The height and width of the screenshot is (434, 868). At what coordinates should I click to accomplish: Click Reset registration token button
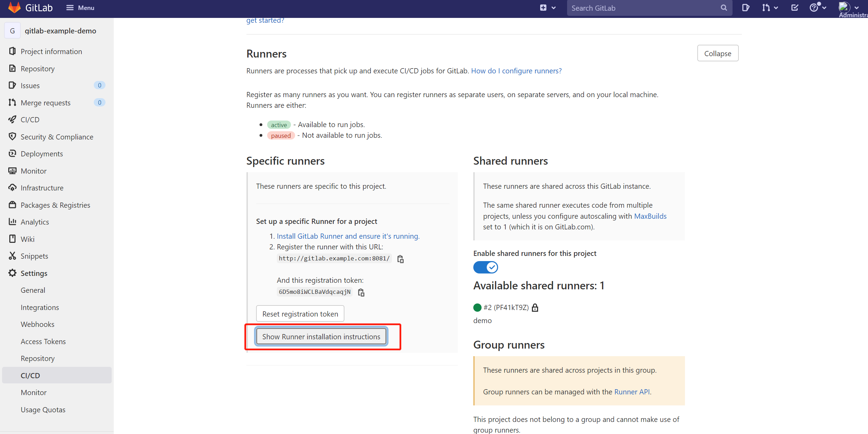300,314
